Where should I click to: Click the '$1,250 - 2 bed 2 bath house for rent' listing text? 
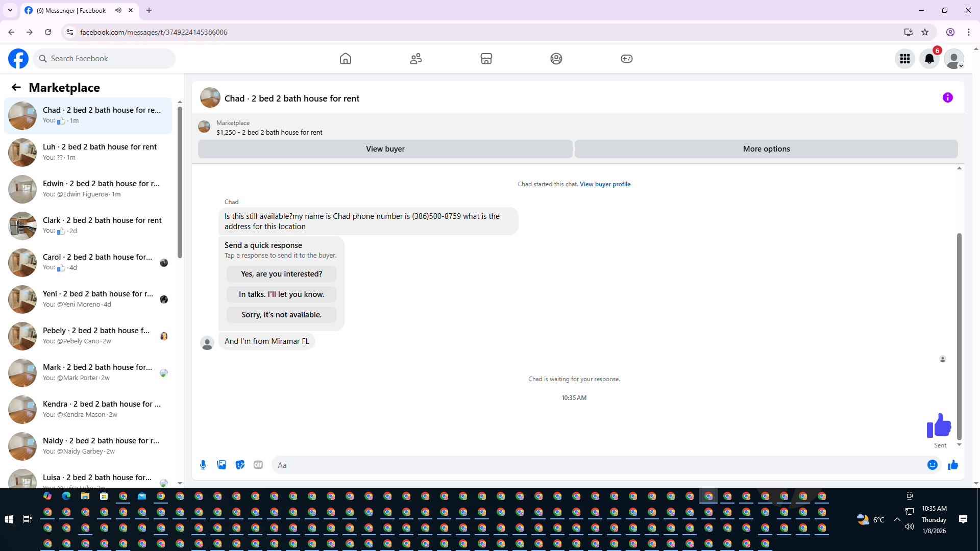[269, 133]
